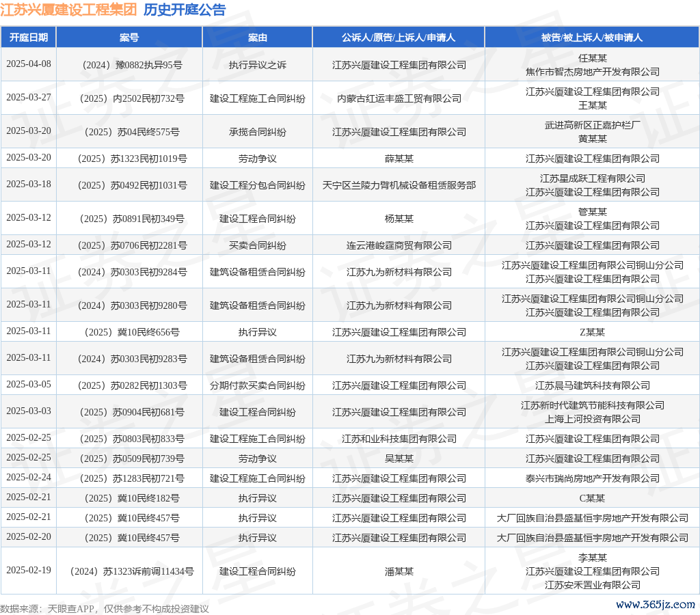
Task: Click the 开庭日期 column header
Action: [x=29, y=38]
